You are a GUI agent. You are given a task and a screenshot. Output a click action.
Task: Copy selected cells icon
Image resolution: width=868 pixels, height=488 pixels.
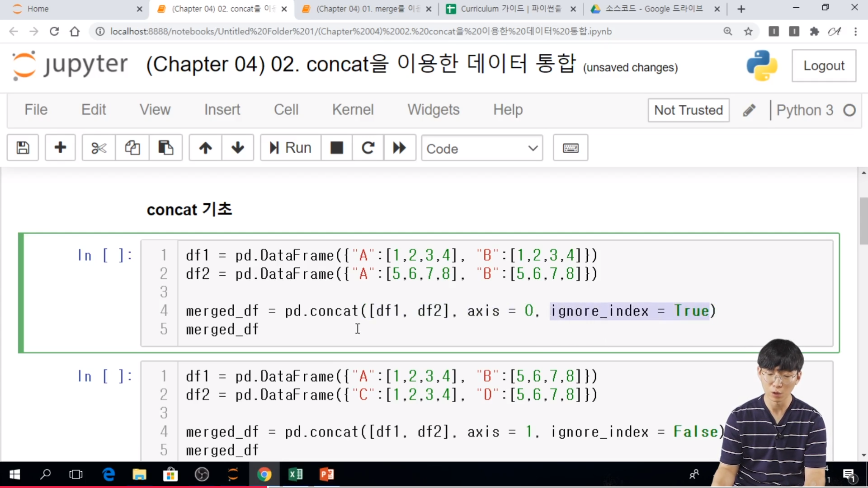pos(132,148)
